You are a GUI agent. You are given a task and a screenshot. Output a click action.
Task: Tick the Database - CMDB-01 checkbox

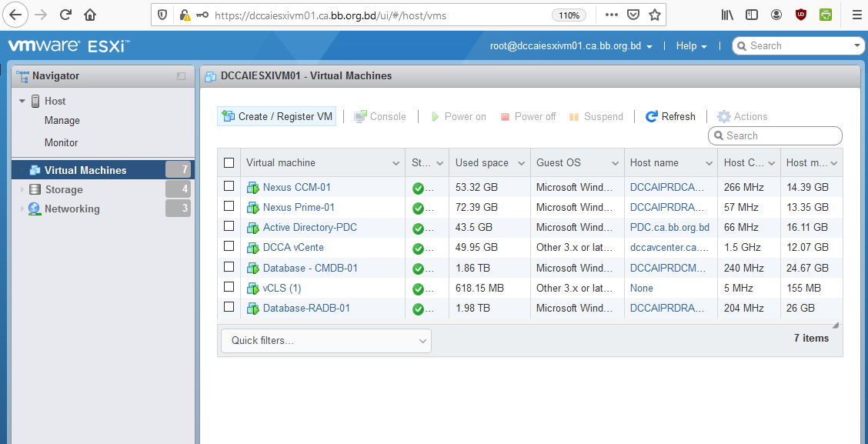(229, 266)
